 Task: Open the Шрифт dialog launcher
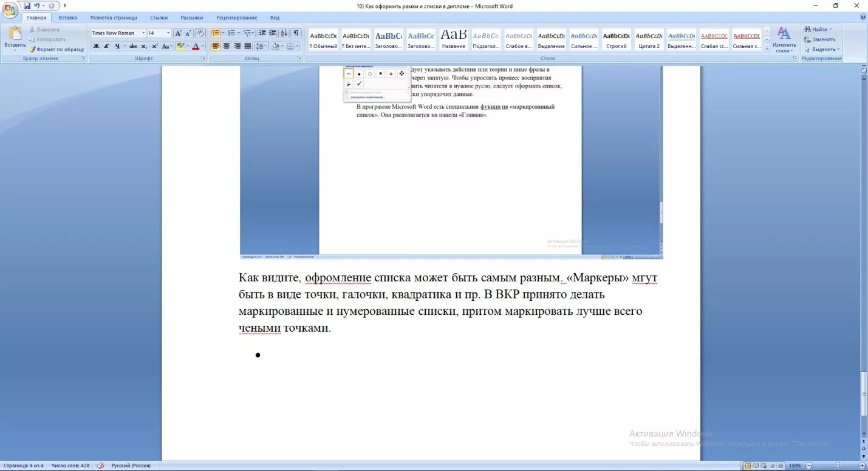tap(203, 58)
